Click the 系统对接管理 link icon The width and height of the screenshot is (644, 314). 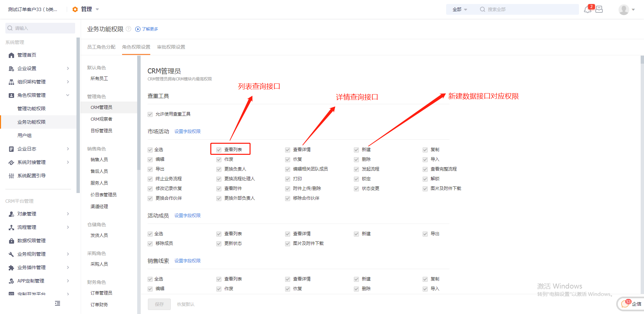(11, 162)
